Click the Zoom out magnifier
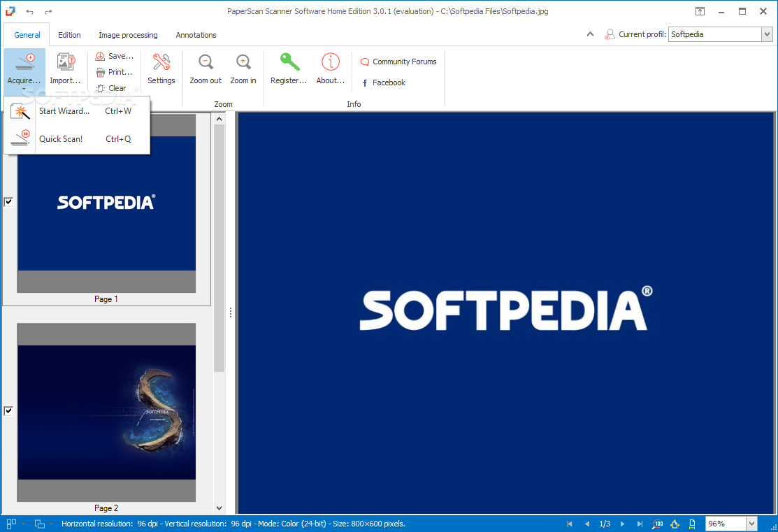The height and width of the screenshot is (532, 778). pos(206,62)
